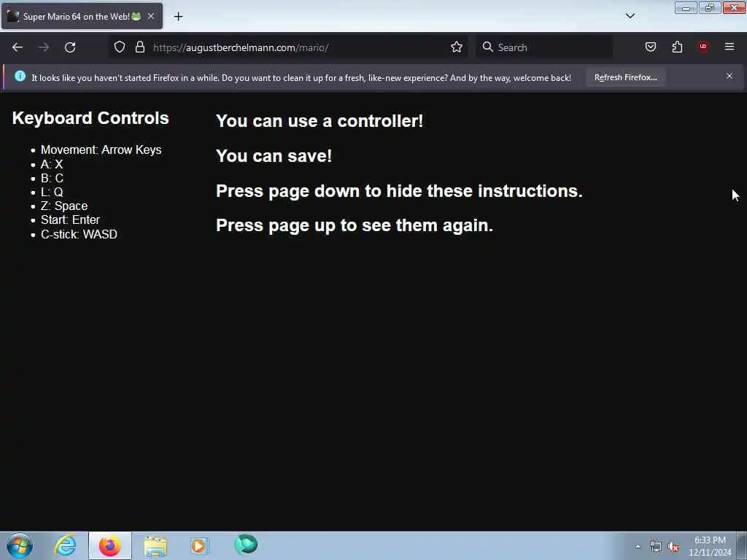Click the Firefox taskbar icon
Viewport: 747px width, 560px height.
coord(109,545)
